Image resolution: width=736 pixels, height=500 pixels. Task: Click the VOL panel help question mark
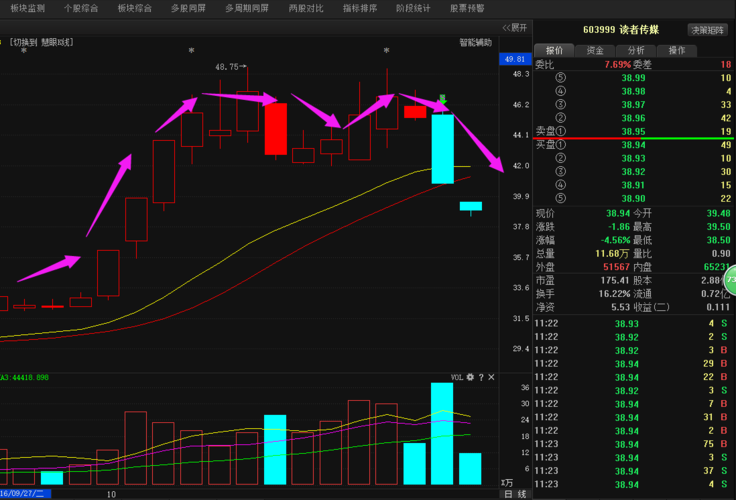coord(480,377)
